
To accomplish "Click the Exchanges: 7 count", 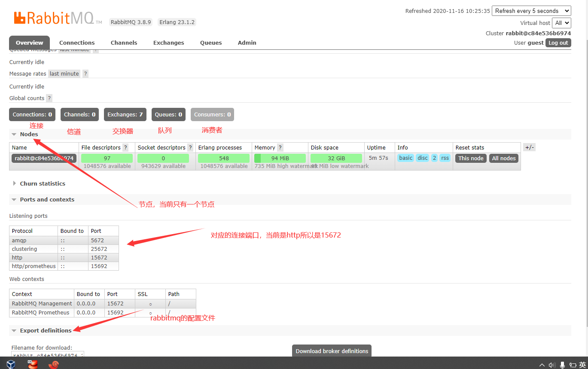I will (x=125, y=114).
